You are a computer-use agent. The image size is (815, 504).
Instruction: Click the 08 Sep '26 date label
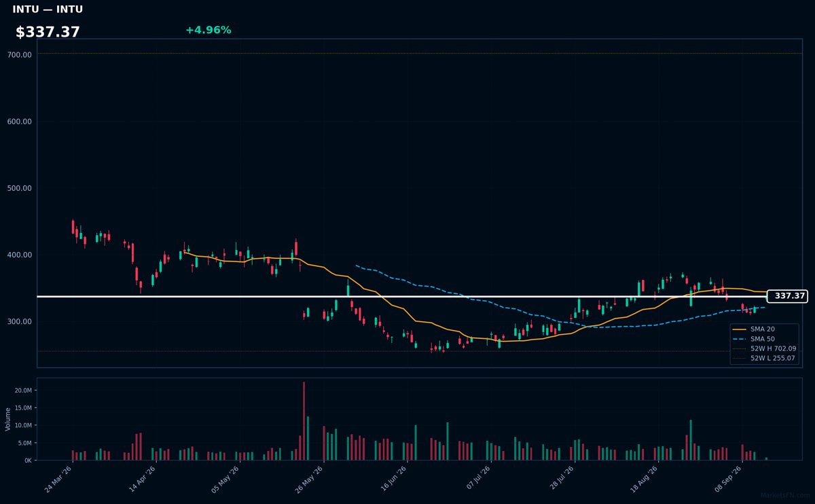727,480
